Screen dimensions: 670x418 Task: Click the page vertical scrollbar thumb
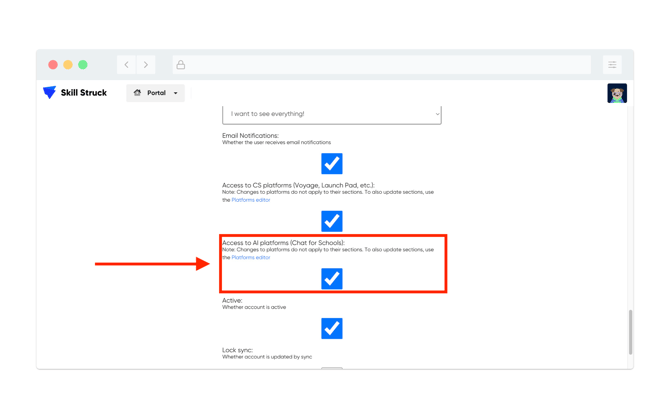(x=630, y=332)
